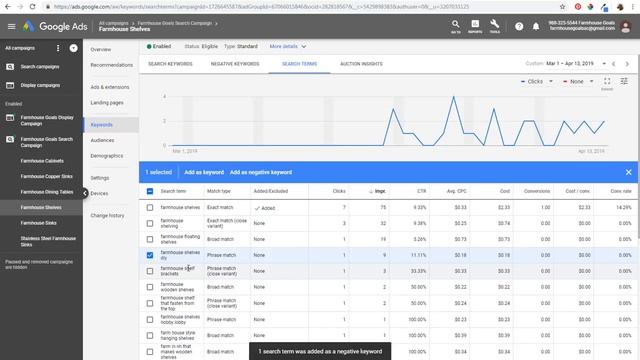Open All campaigns breadcrumb link
This screenshot has height=360, width=640.
pos(113,23)
